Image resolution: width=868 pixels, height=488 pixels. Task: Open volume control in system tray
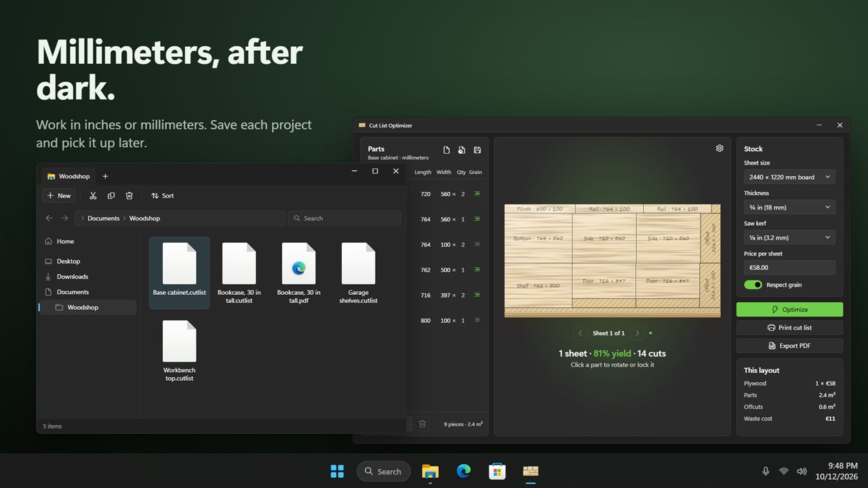(x=802, y=471)
